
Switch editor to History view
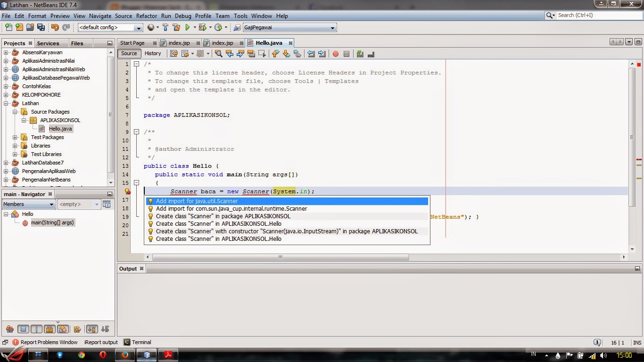coord(153,53)
